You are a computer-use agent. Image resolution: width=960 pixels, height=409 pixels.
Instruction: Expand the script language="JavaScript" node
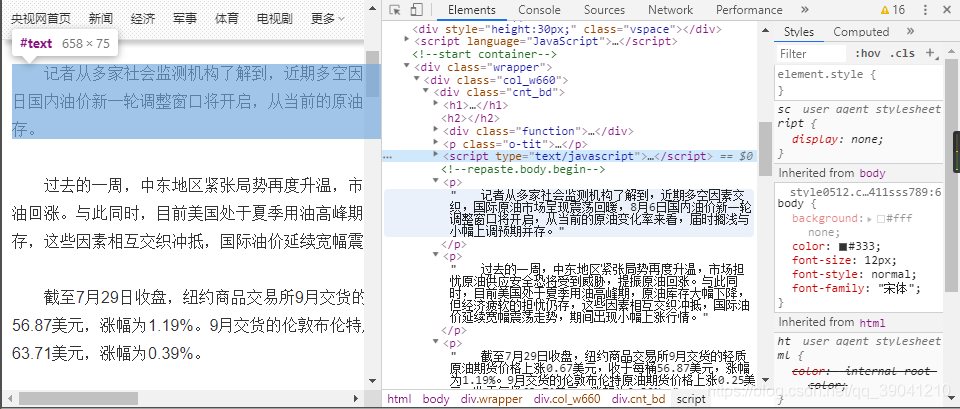[407, 40]
